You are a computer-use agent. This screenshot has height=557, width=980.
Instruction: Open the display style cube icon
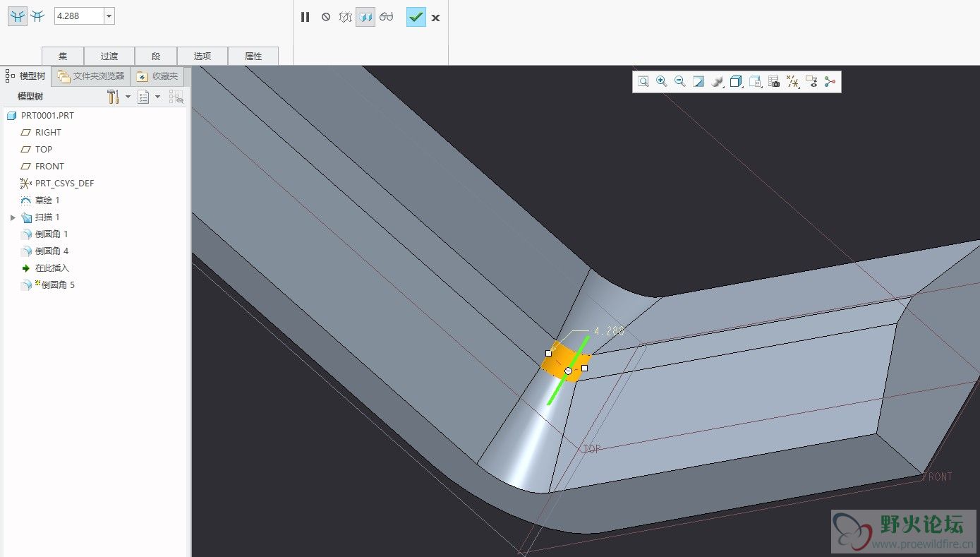pyautogui.click(x=736, y=82)
